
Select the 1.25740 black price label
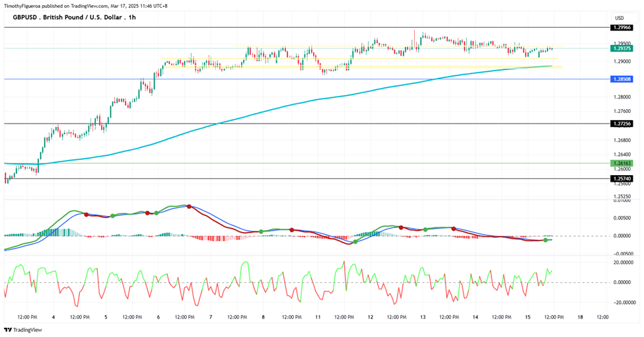click(622, 179)
